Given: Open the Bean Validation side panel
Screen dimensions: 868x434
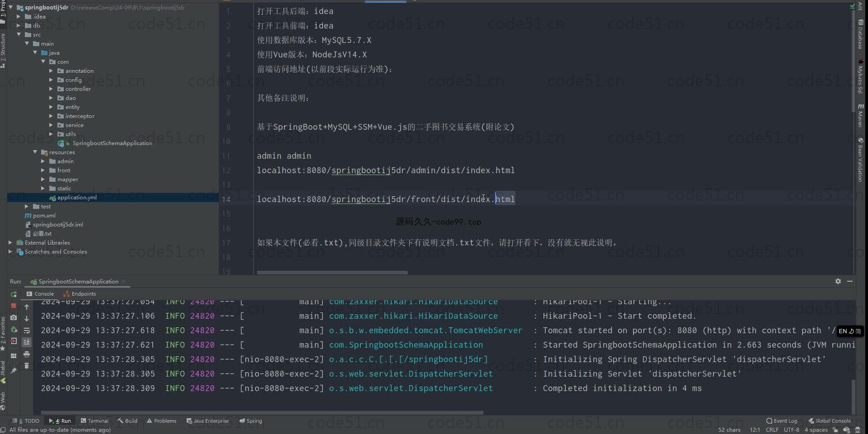Looking at the screenshot, I should click(861, 160).
